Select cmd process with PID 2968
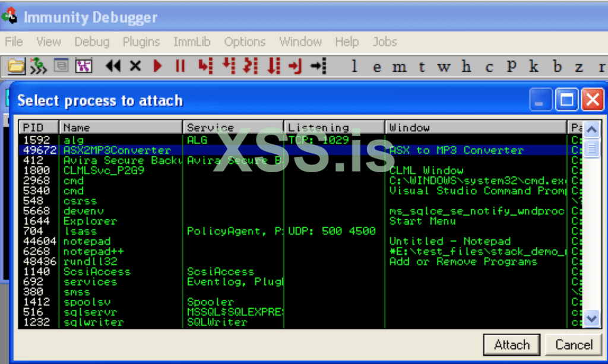608x364 pixels. click(x=300, y=181)
